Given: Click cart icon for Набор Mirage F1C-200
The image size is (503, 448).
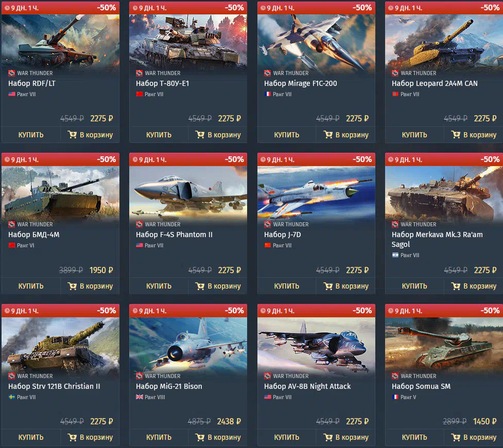Looking at the screenshot, I should [328, 135].
